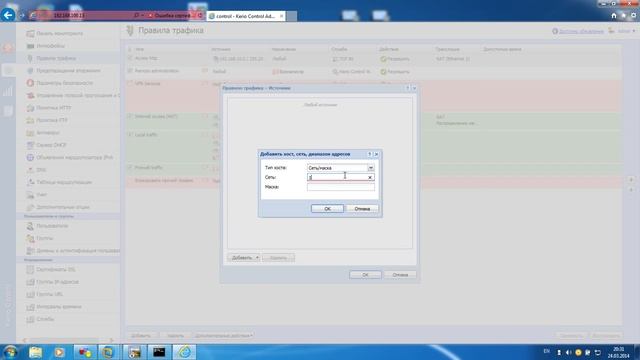The image size is (640, 360).
Task: Open the Добавить dropdown in the source dialog
Action: pyautogui.click(x=243, y=258)
